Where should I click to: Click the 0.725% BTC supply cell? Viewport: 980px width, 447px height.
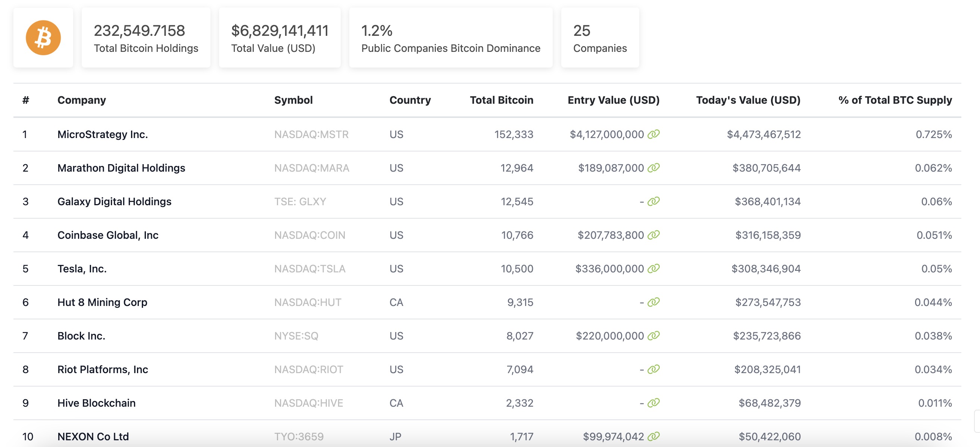934,134
